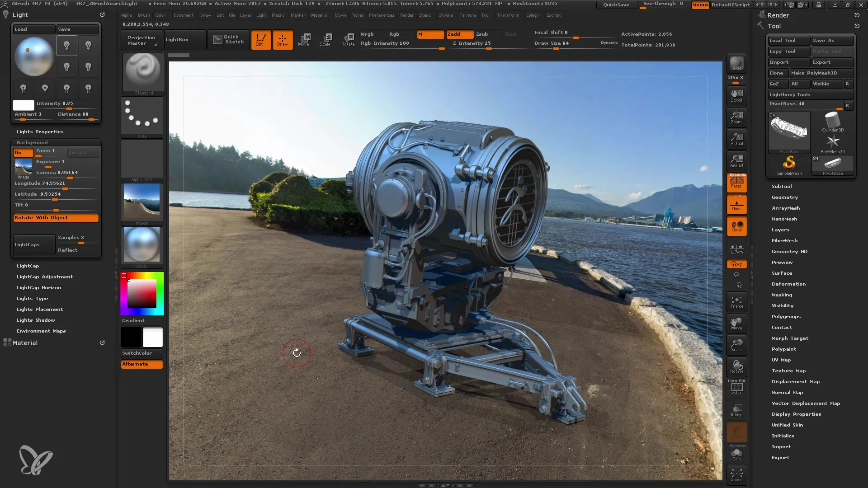
Task: Toggle Rotate With Object lighting option
Action: pyautogui.click(x=56, y=217)
